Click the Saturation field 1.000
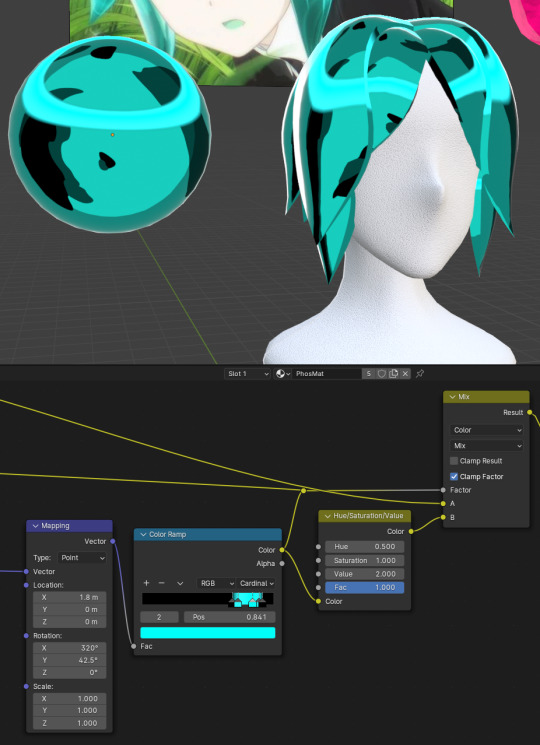Viewport: 540px width, 745px height. coord(365,561)
